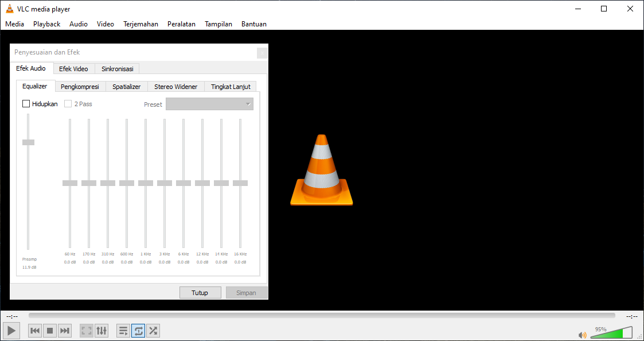
Task: Toggle the fullscreen mode icon
Action: tap(86, 330)
